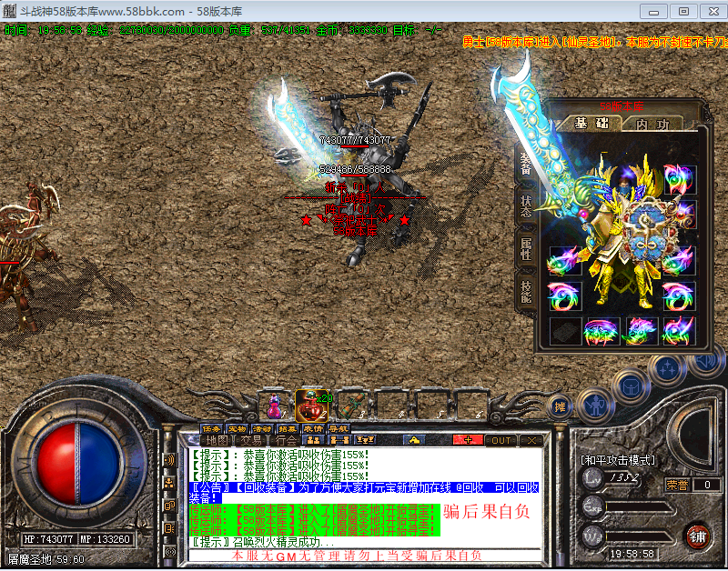Toggle the shout channel icon at bottom
Viewport: 728px width, 571px height.
click(169, 551)
